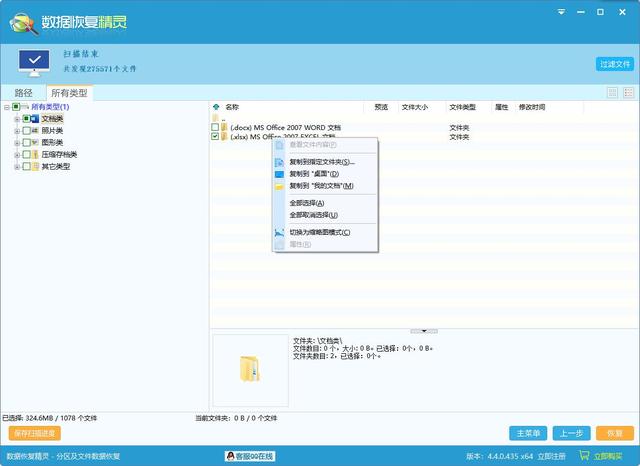640x466 pixels.
Task: Expand the 其它类型 tree node
Action: 17,167
